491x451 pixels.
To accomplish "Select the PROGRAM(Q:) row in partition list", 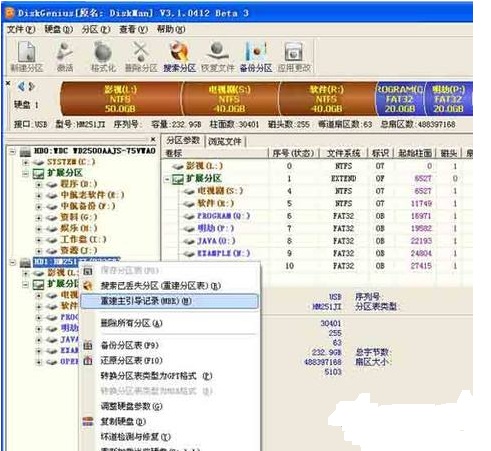I will tap(316, 216).
